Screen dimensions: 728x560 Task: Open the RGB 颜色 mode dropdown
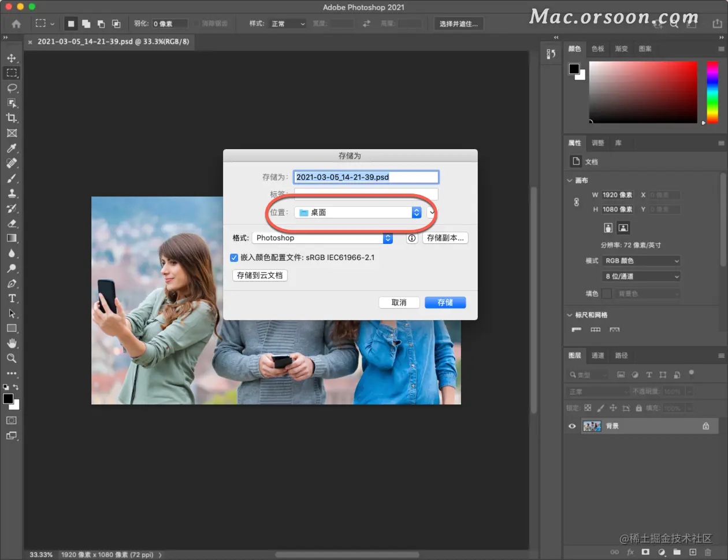pos(641,261)
